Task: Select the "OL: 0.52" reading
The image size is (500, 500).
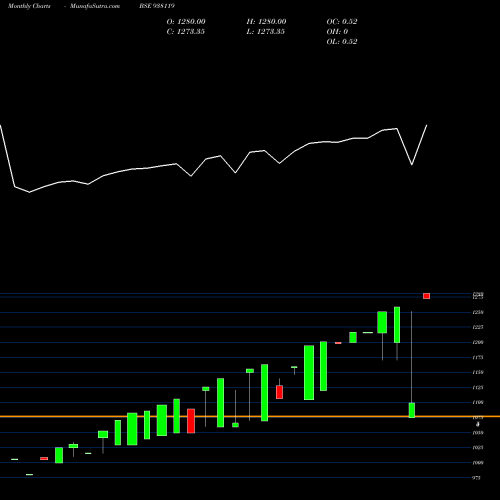Action: click(342, 42)
